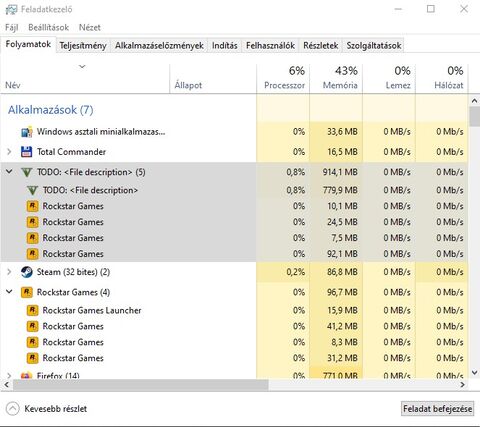Click the green icon in the 779,9 MB row
Screen dimensions: 480x427
[32, 190]
